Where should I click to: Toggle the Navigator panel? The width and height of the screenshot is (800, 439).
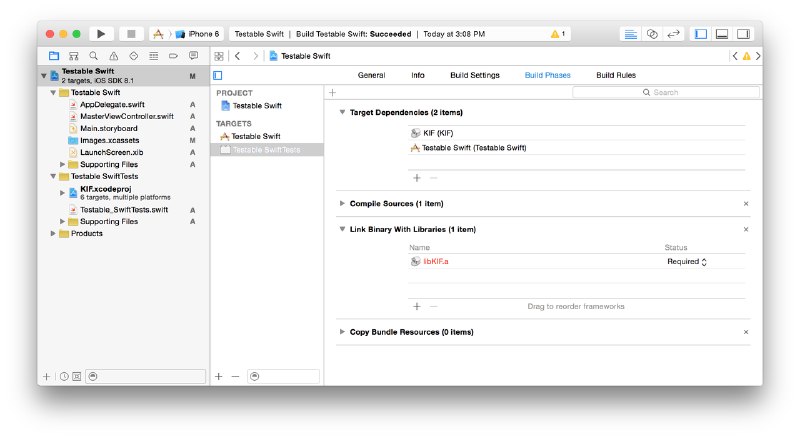[701, 34]
